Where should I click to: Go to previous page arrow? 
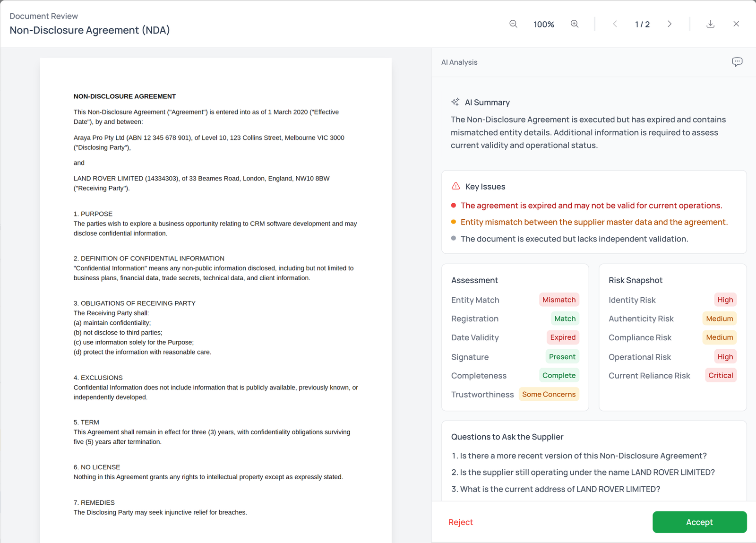pos(615,24)
